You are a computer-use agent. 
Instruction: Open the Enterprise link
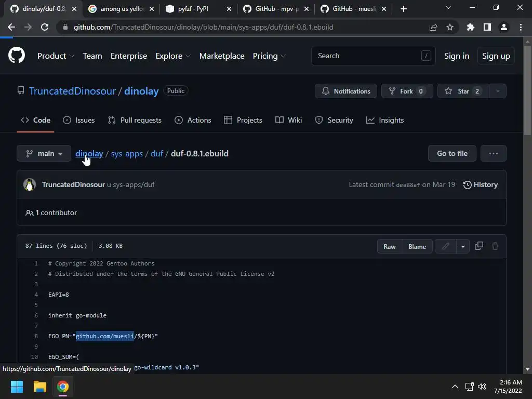[x=129, y=56]
